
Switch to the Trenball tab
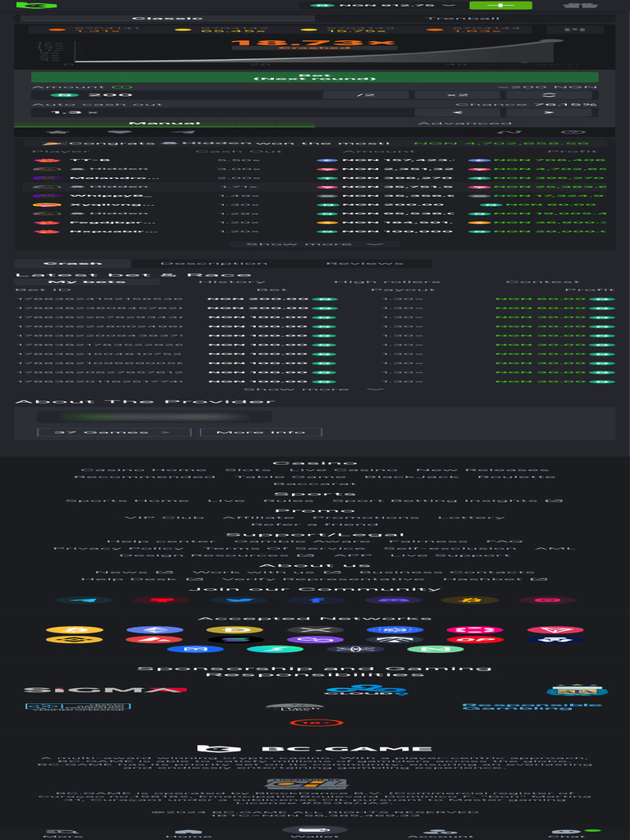(462, 19)
